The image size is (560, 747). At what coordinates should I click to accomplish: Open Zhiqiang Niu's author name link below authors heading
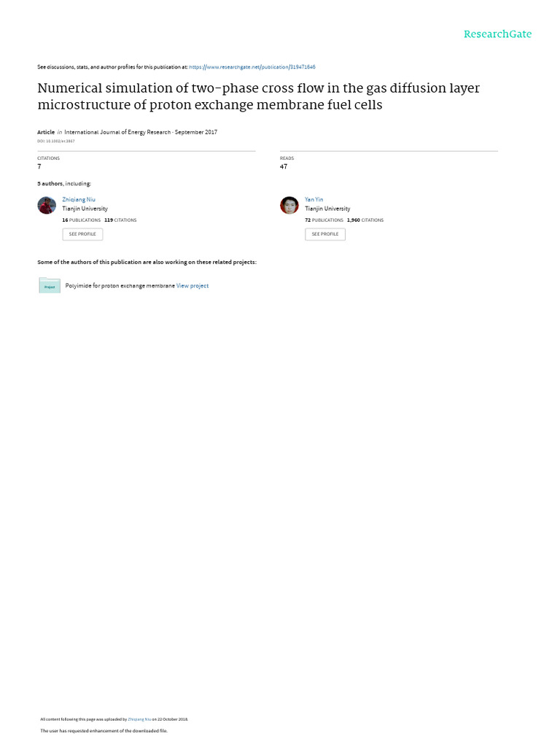tap(79, 199)
